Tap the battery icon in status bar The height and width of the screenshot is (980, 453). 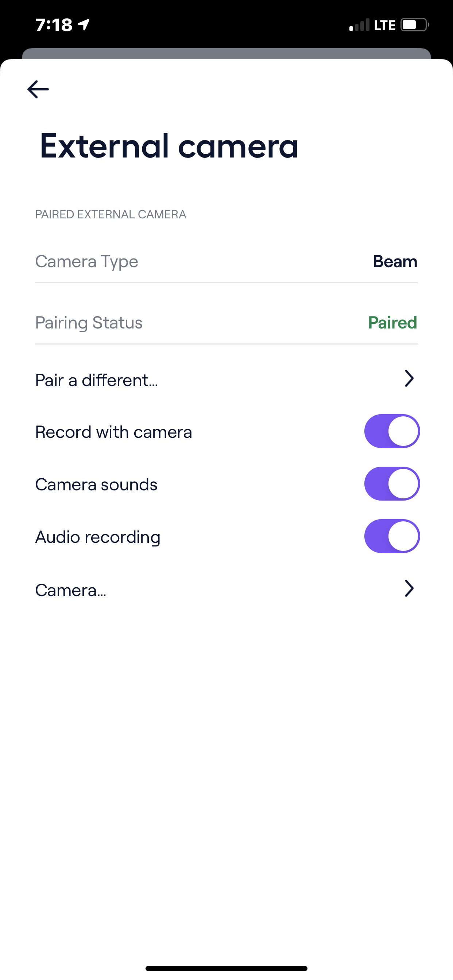415,25
